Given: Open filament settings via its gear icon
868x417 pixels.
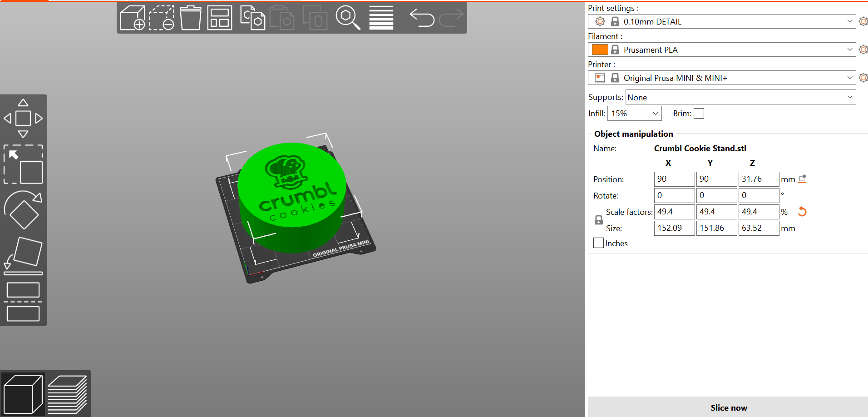Looking at the screenshot, I should click(863, 50).
